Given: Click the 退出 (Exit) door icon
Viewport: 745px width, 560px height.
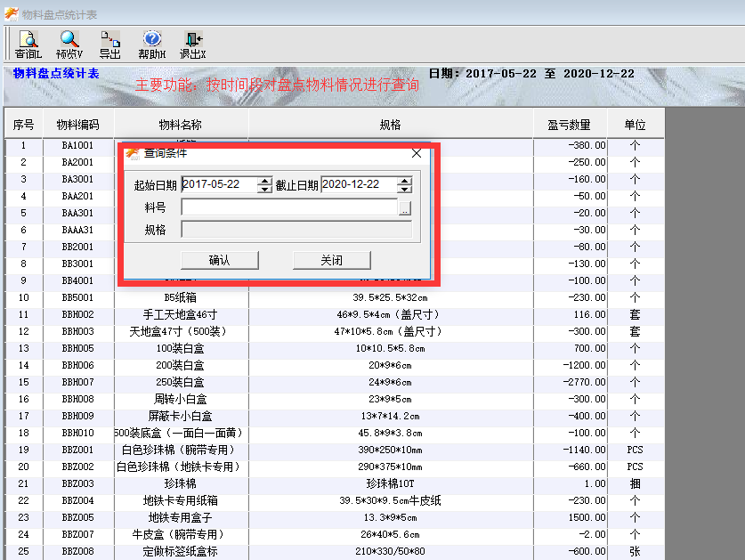Looking at the screenshot, I should point(193,45).
